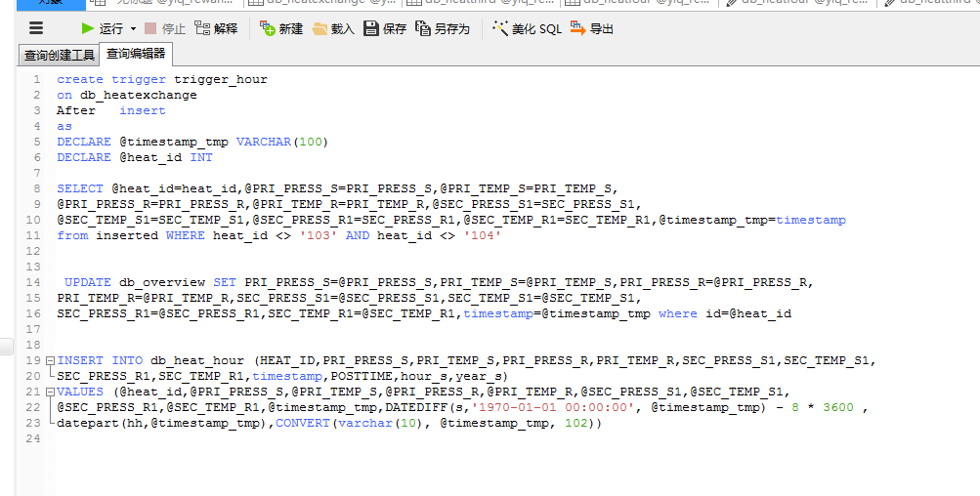Switch to the db_heatexchange document tab
Screen dimensions: 980x496
pyautogui.click(x=324, y=3)
